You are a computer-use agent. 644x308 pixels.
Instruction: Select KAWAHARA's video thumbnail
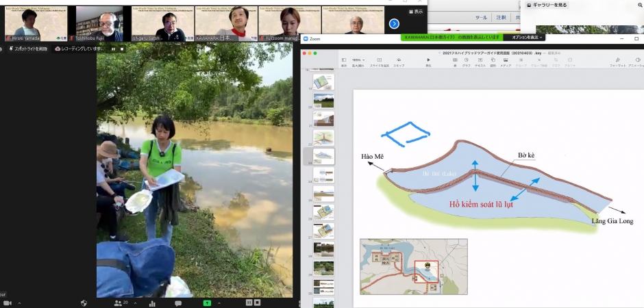226,24
